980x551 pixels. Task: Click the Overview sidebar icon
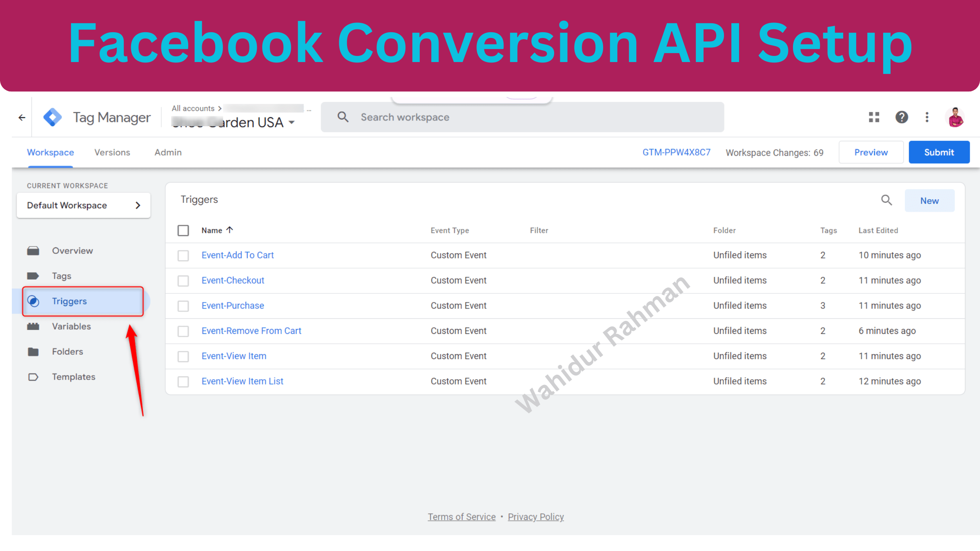(x=33, y=251)
